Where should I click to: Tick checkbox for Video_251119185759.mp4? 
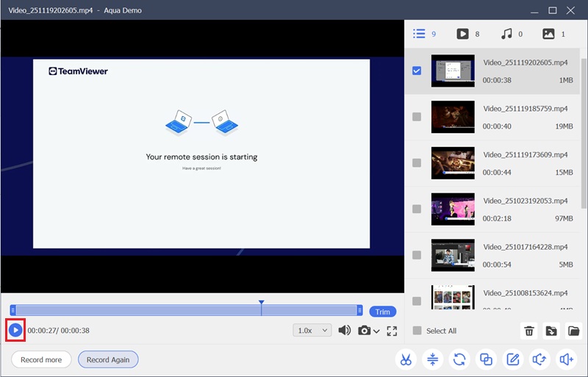click(417, 117)
